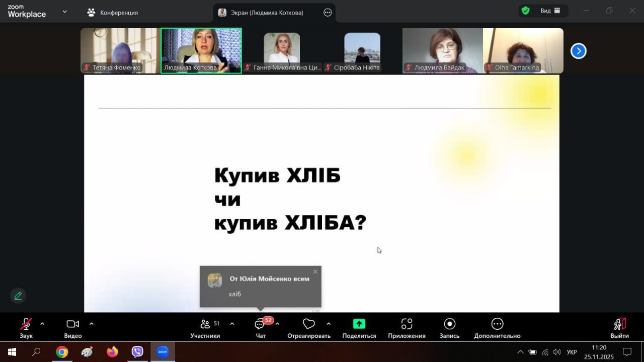The width and height of the screenshot is (644, 362).
Task: Click the More options ellipsis in toolbar
Action: 497,324
